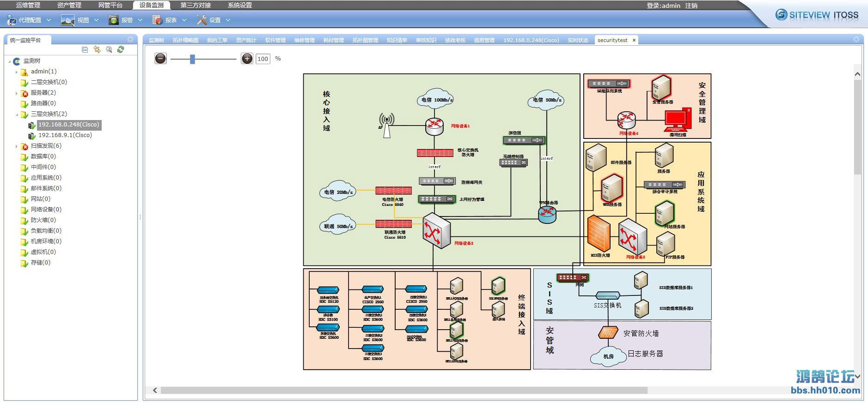868x403 pixels.
Task: Expand the admin(1) tree node
Action: pos(17,72)
